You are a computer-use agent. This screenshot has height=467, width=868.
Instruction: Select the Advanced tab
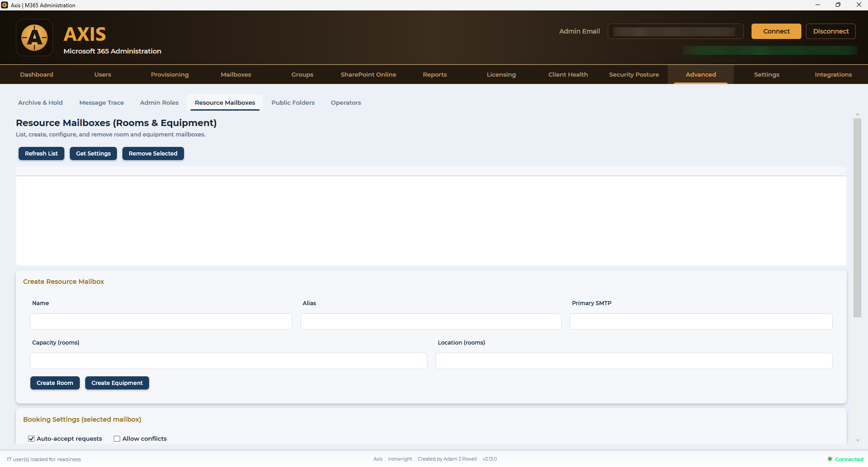(701, 74)
